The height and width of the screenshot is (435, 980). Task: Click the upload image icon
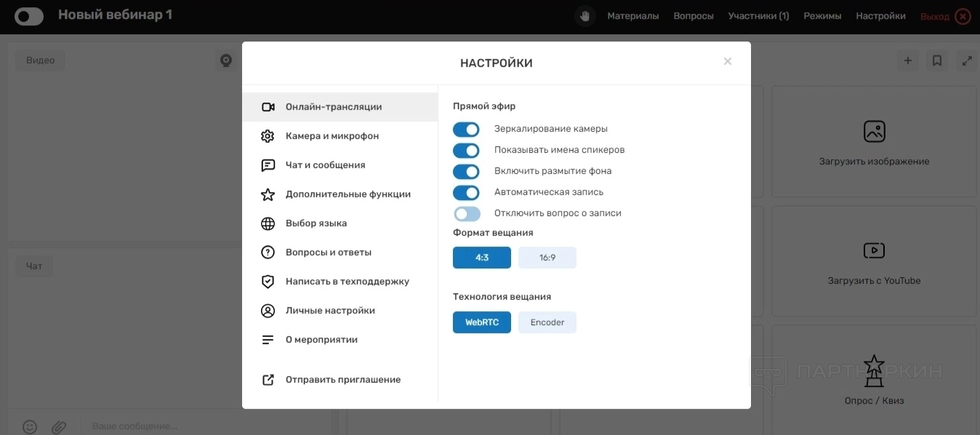pyautogui.click(x=874, y=132)
